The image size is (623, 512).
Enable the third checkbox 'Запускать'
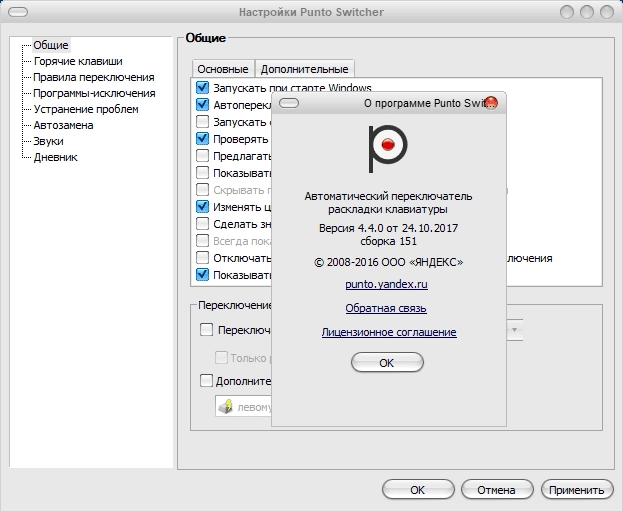coord(203,122)
